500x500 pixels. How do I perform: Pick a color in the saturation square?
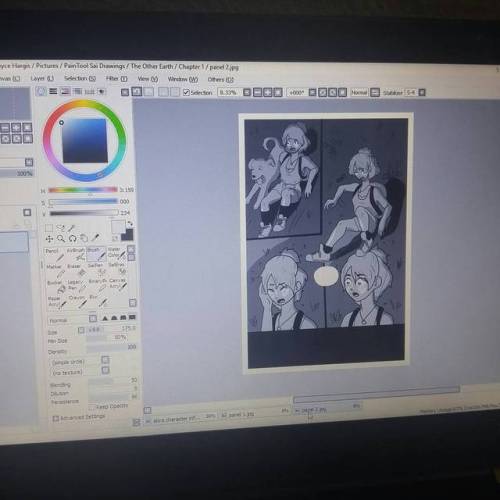click(85, 140)
